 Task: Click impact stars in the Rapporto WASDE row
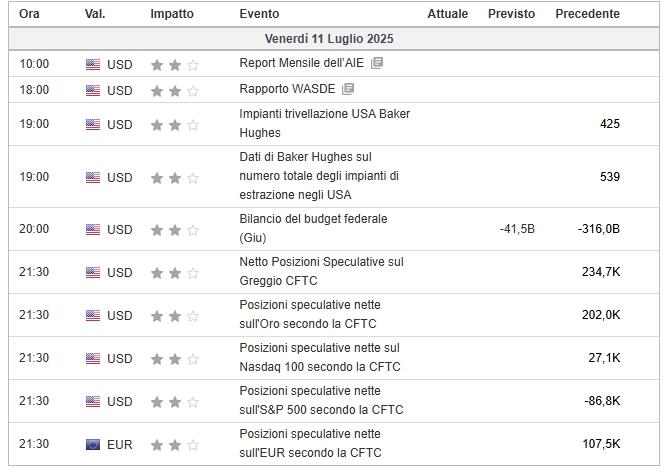tap(174, 90)
